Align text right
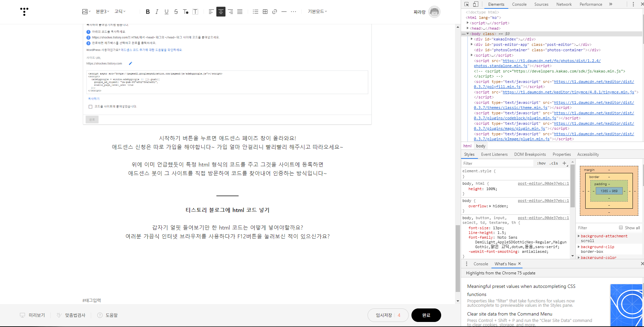This screenshot has height=327, width=644. pyautogui.click(x=231, y=12)
